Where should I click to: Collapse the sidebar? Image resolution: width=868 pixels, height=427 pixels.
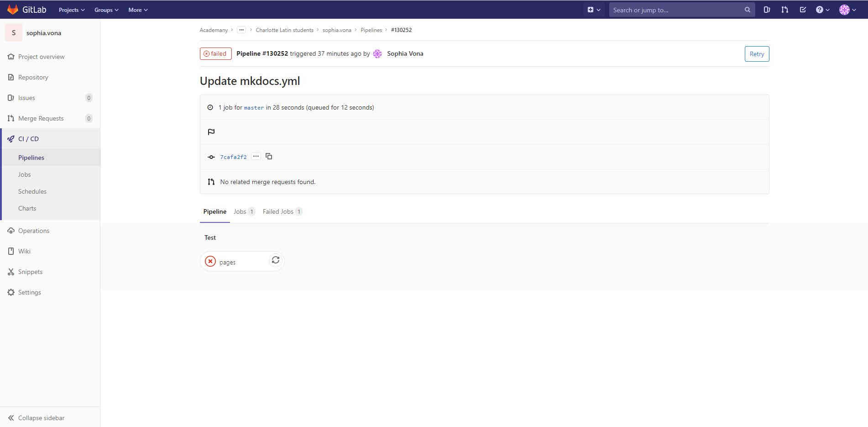point(50,417)
